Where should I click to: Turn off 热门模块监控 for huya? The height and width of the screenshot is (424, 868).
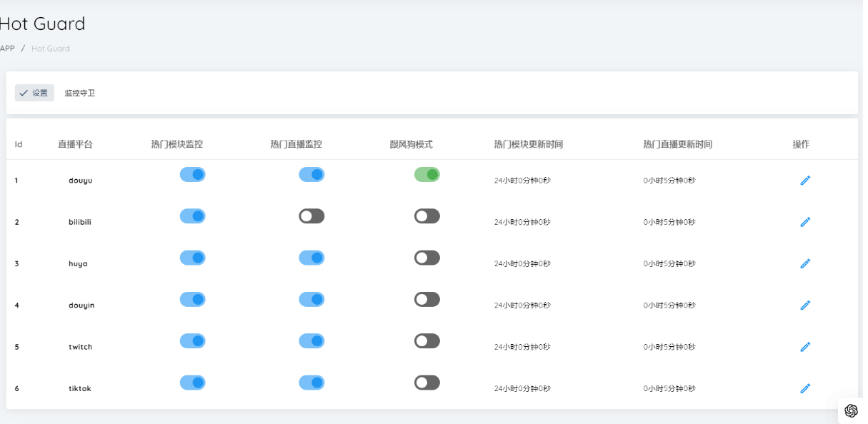tap(193, 258)
